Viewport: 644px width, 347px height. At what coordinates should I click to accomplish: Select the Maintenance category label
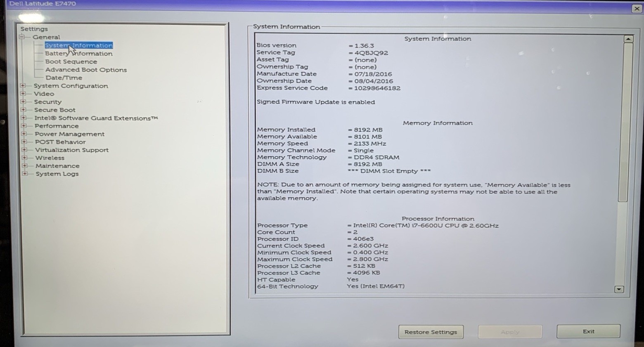coord(57,166)
